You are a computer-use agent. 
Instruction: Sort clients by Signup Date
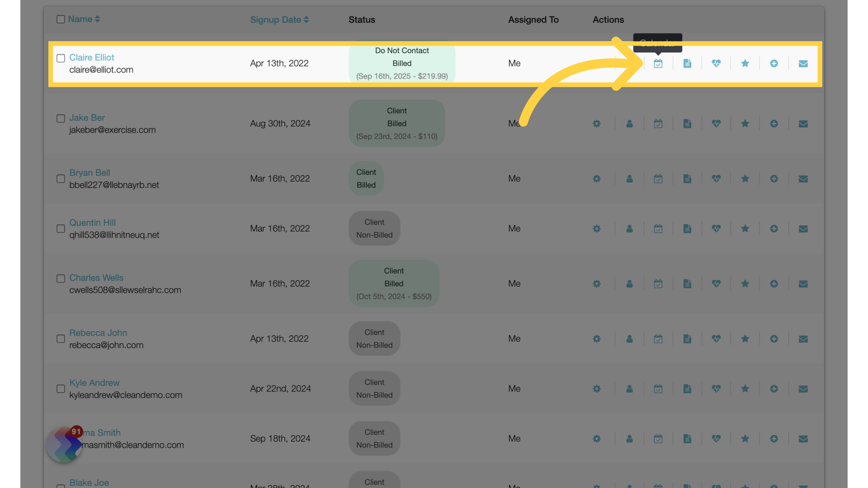(279, 19)
